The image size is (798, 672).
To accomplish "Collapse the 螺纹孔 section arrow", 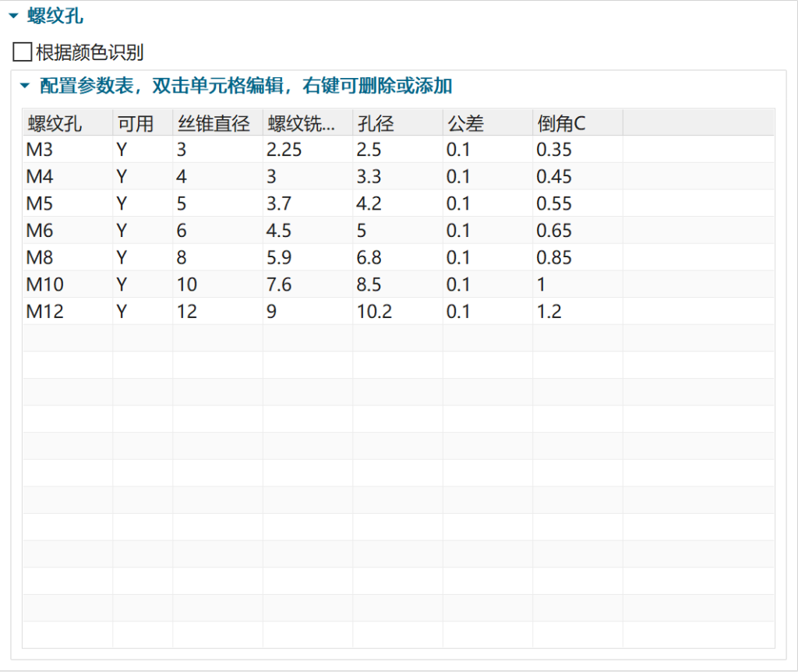I will [12, 15].
